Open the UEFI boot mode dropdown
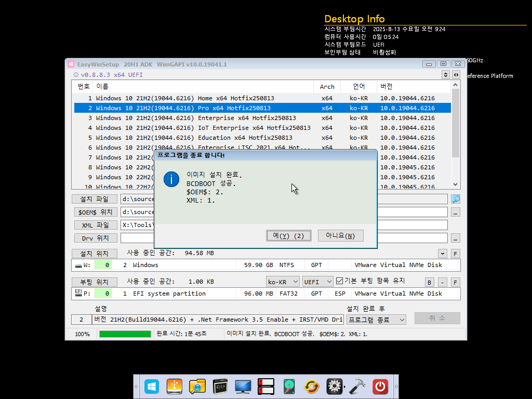 [x=317, y=282]
